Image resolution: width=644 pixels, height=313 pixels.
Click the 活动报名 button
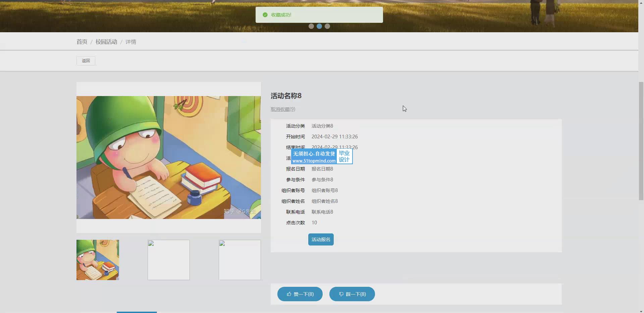321,239
